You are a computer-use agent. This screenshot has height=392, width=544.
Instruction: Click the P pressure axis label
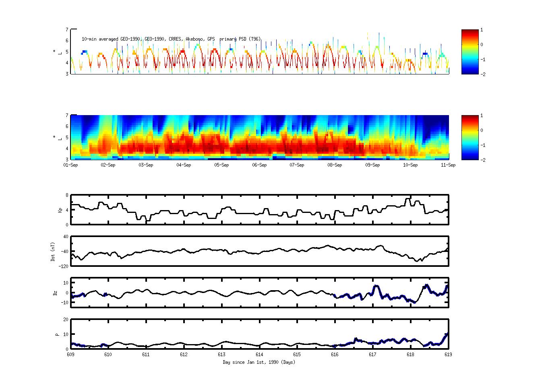pyautogui.click(x=57, y=334)
